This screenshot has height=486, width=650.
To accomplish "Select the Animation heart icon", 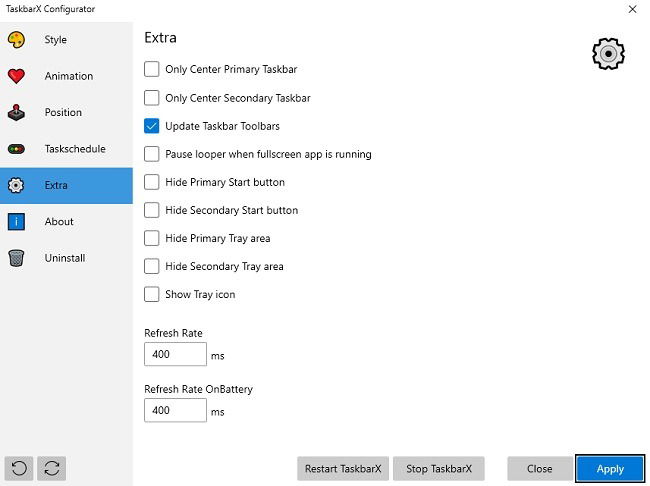I will 16,76.
